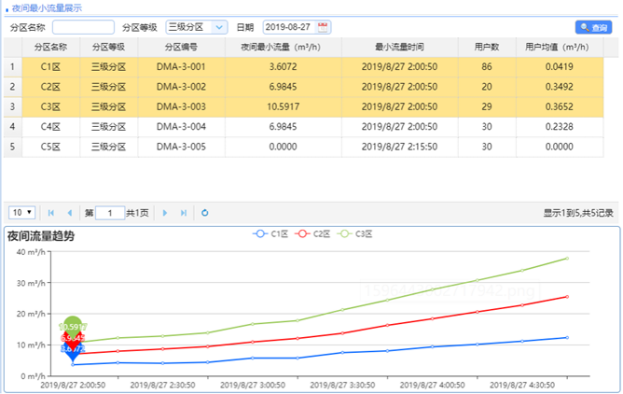Viewport: 623px width, 394px height.
Task: Focus the 分区名称 input field
Action: pyautogui.click(x=83, y=27)
